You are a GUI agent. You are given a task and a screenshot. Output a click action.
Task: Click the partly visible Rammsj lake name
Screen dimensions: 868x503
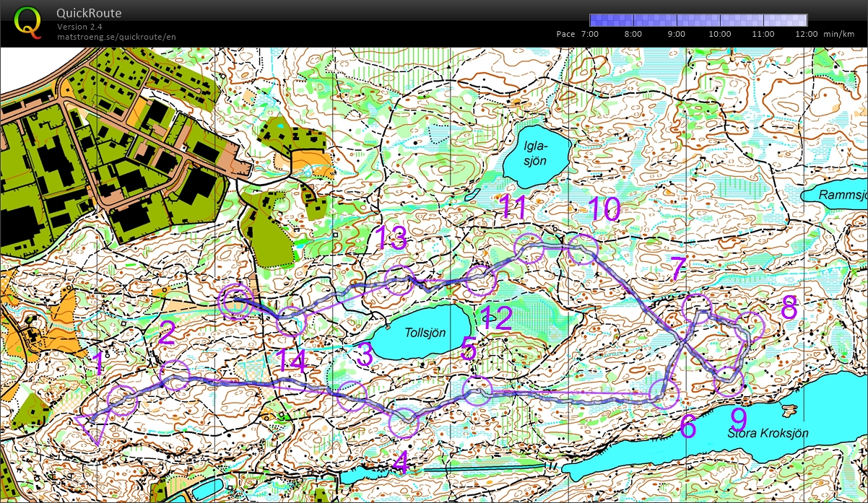pyautogui.click(x=842, y=195)
